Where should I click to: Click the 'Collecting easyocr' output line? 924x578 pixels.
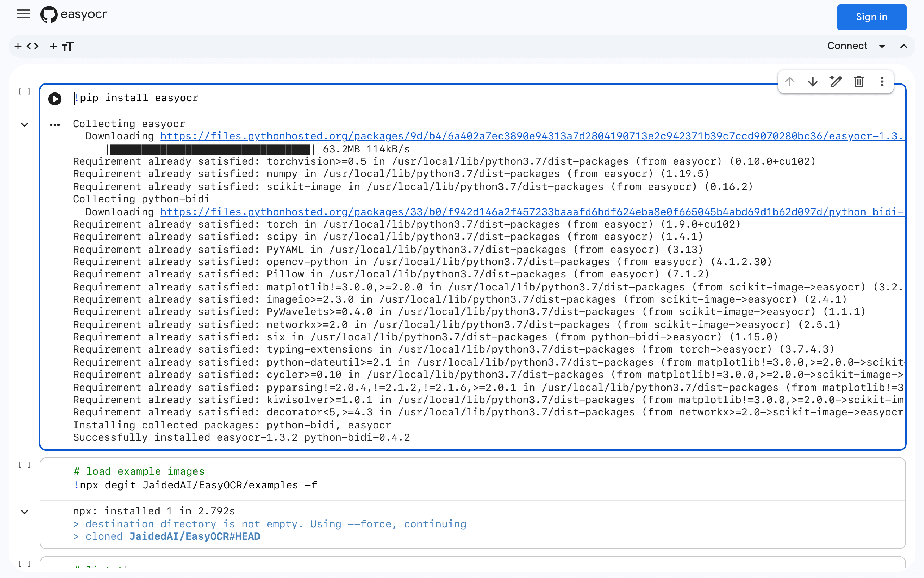pos(129,124)
